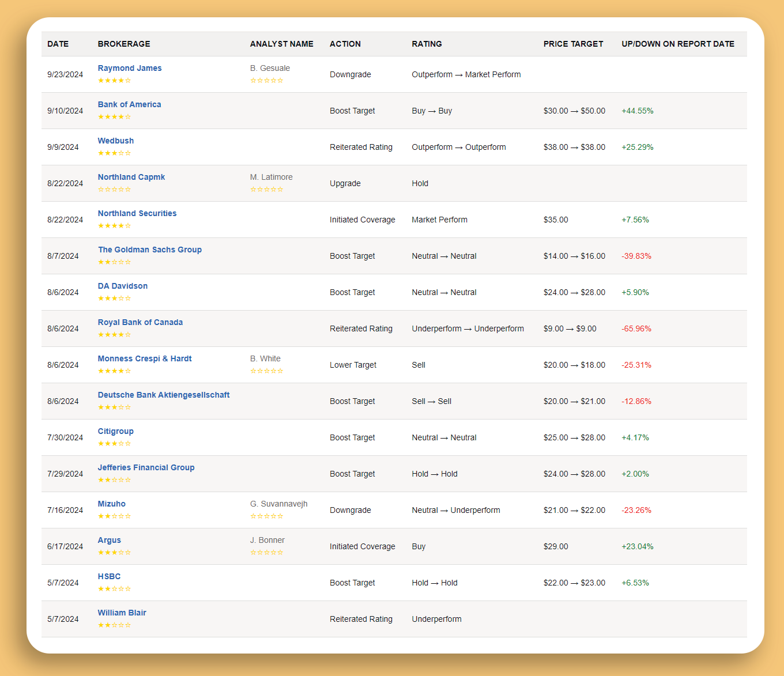Click the RATING column header
784x676 pixels.
coord(427,44)
